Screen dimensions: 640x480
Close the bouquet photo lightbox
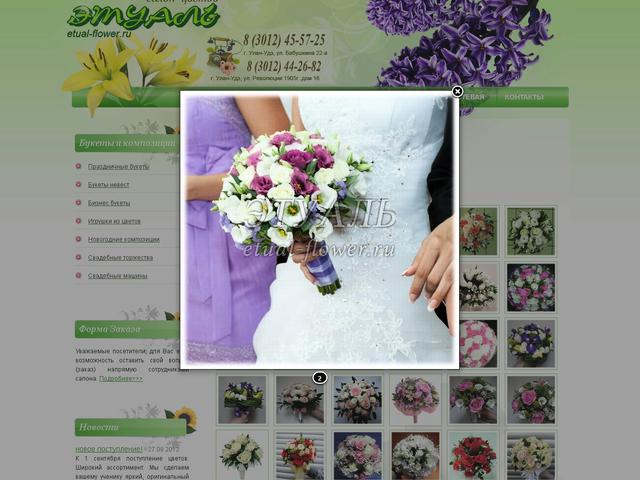457,91
